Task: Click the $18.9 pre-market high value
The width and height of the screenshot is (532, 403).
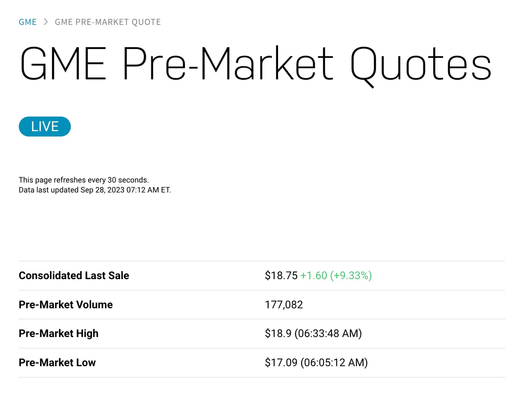Action: tap(278, 334)
